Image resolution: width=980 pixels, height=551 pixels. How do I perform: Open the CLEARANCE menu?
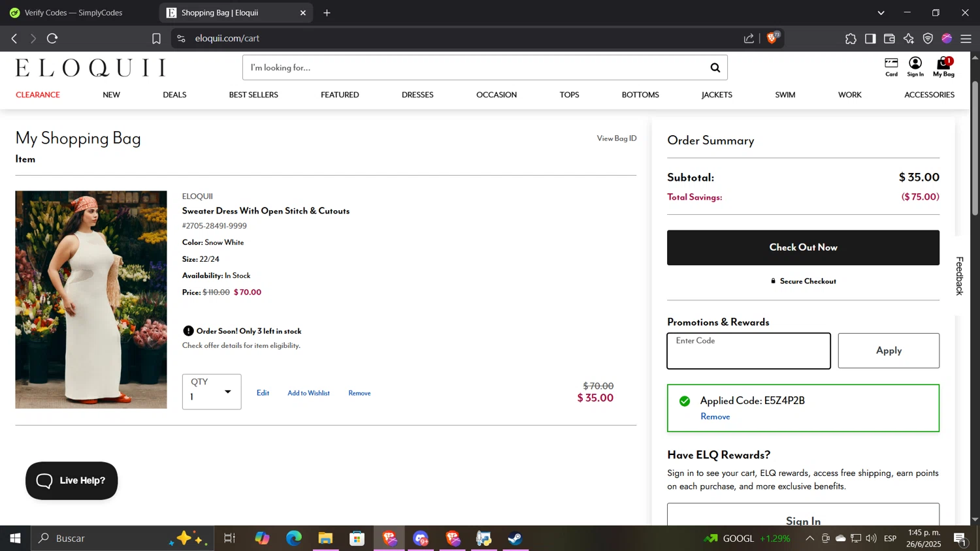click(x=38, y=95)
